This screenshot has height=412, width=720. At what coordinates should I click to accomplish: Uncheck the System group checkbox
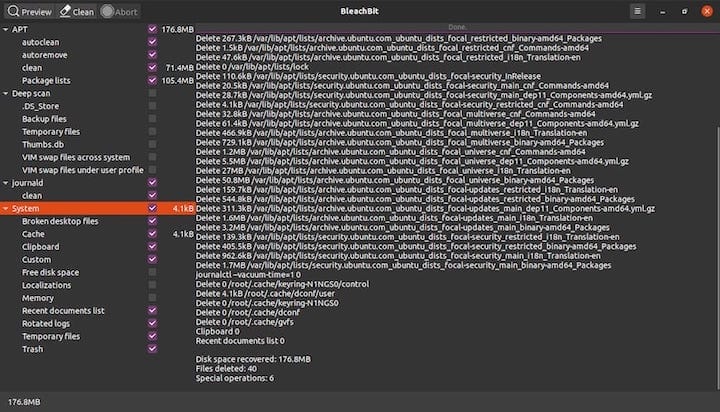click(152, 208)
